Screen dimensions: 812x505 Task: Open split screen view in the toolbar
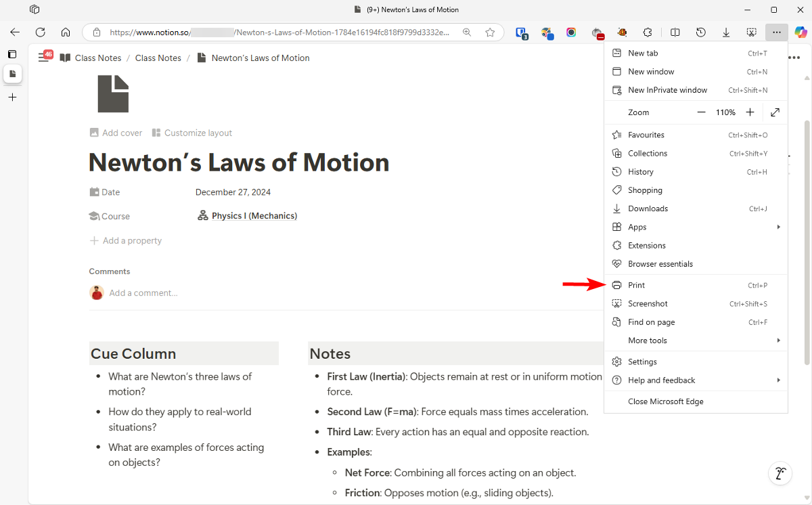coord(675,32)
